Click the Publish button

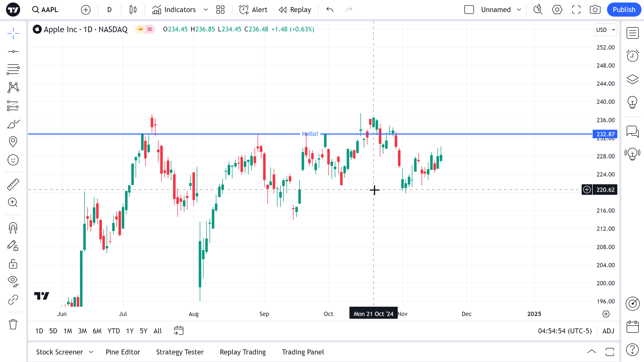point(624,10)
